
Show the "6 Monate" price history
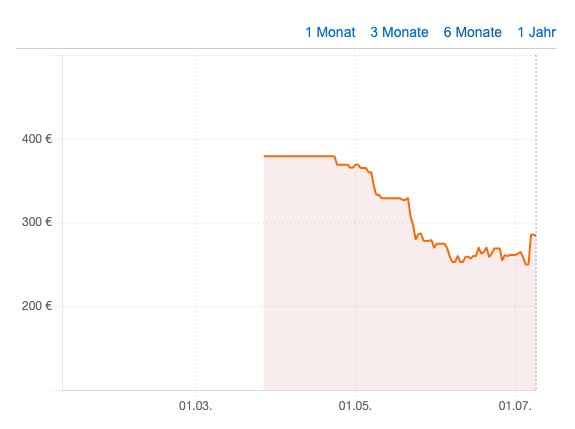coord(472,32)
